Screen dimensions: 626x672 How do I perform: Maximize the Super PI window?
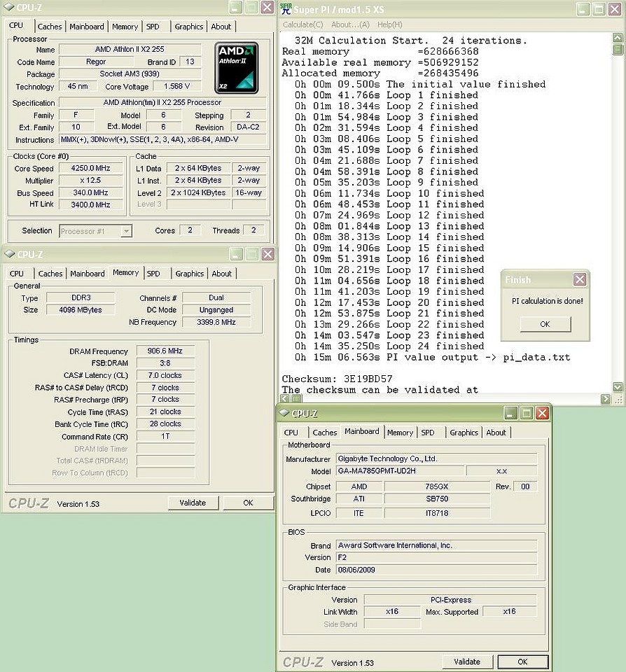point(599,9)
